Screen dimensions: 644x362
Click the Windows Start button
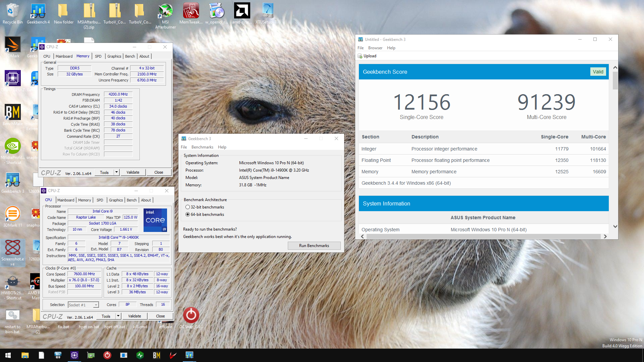pos(8,355)
